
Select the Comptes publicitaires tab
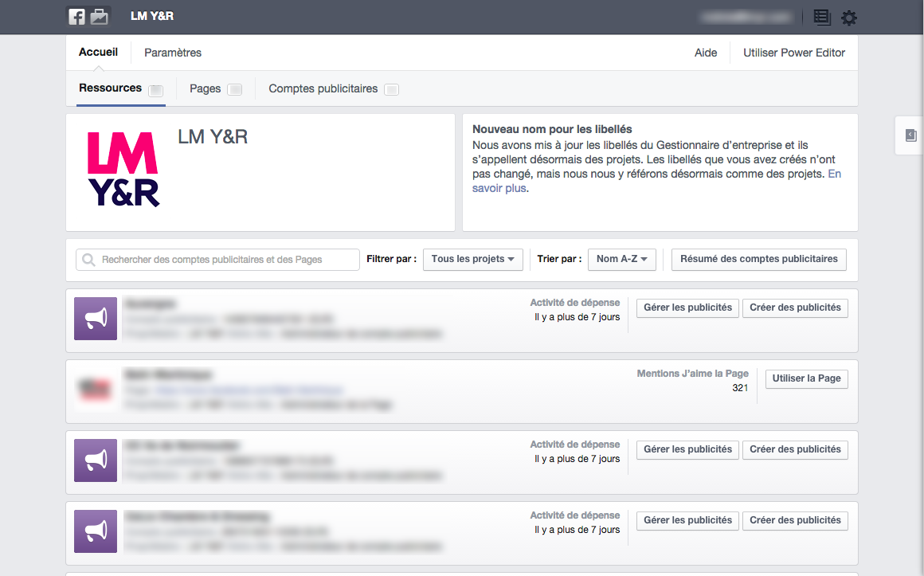coord(323,88)
